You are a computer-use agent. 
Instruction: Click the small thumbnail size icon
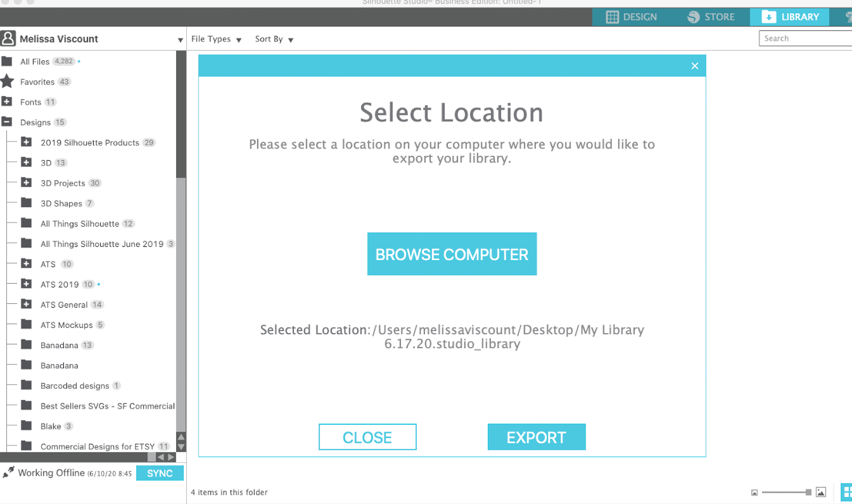755,492
